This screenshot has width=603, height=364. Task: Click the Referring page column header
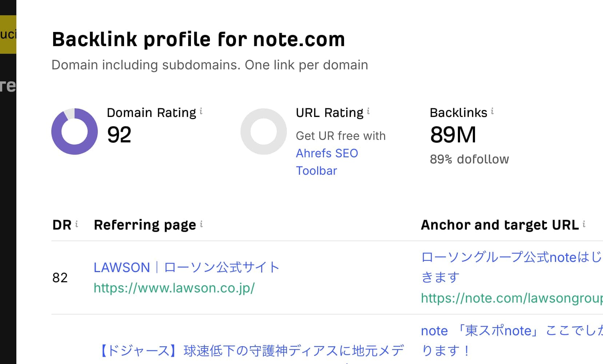point(145,225)
